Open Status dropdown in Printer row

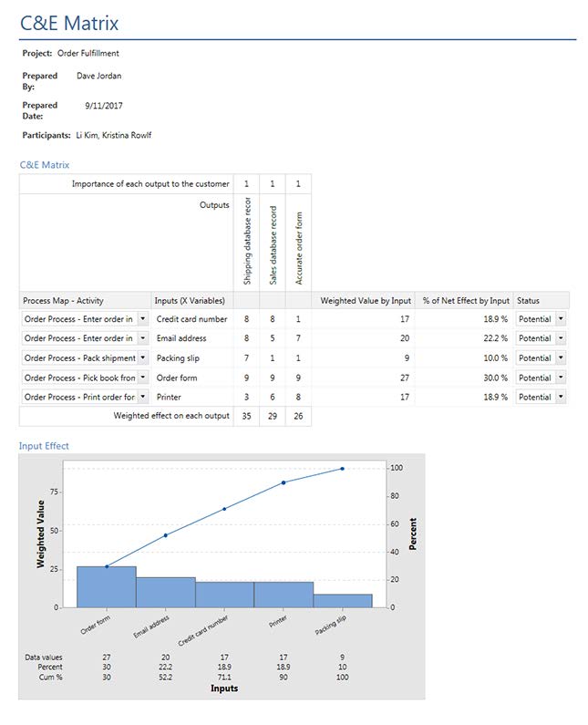[560, 398]
